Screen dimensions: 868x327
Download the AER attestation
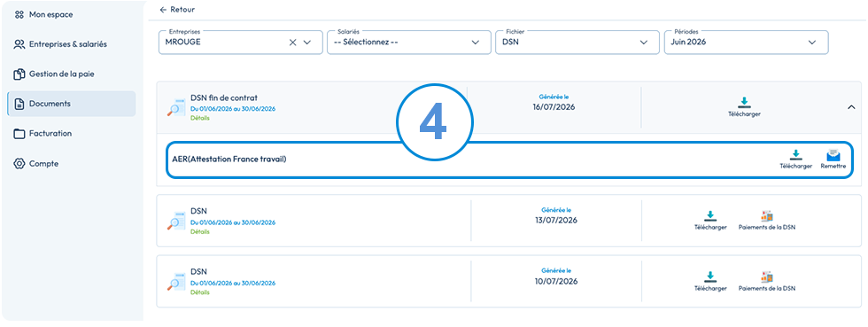pyautogui.click(x=795, y=159)
